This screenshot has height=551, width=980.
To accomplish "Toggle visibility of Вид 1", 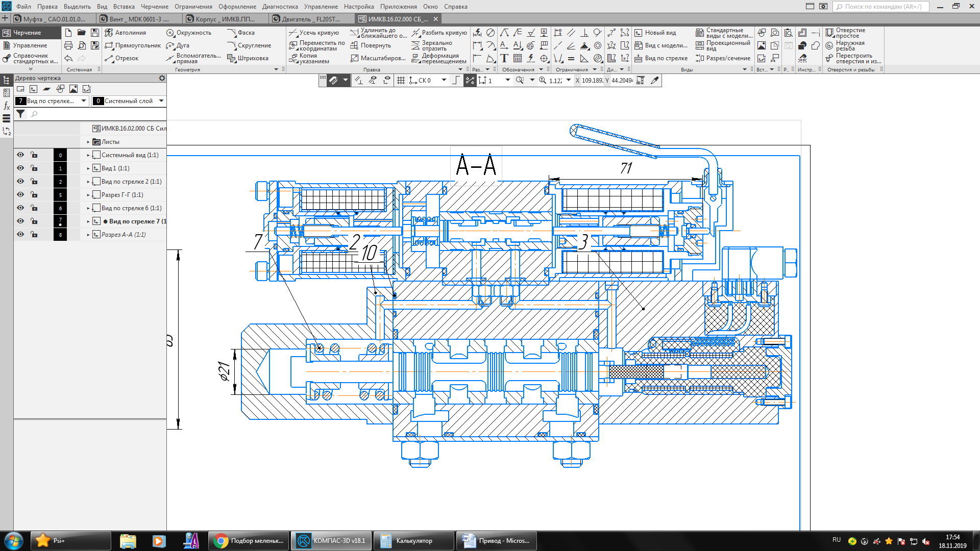I will (20, 168).
